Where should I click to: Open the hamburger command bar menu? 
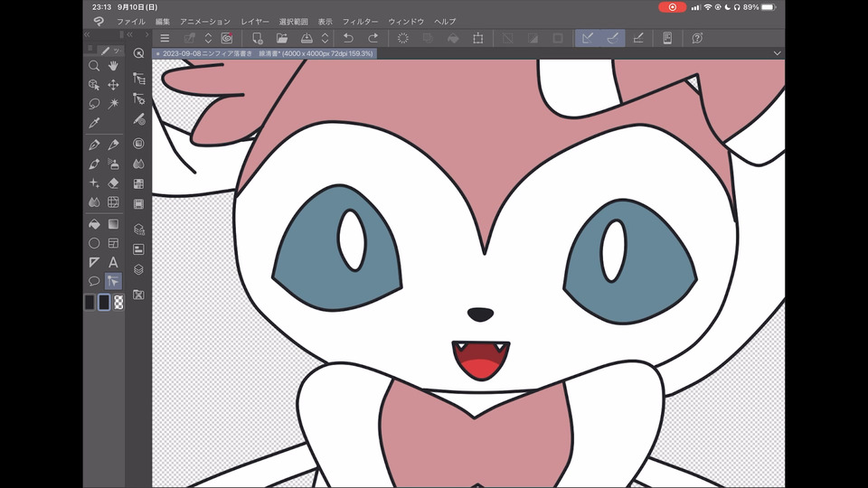(x=165, y=38)
